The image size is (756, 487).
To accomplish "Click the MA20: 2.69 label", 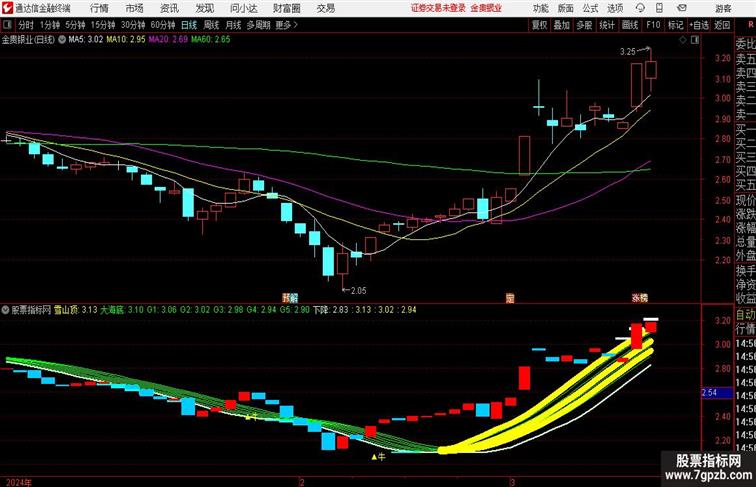I will point(168,40).
